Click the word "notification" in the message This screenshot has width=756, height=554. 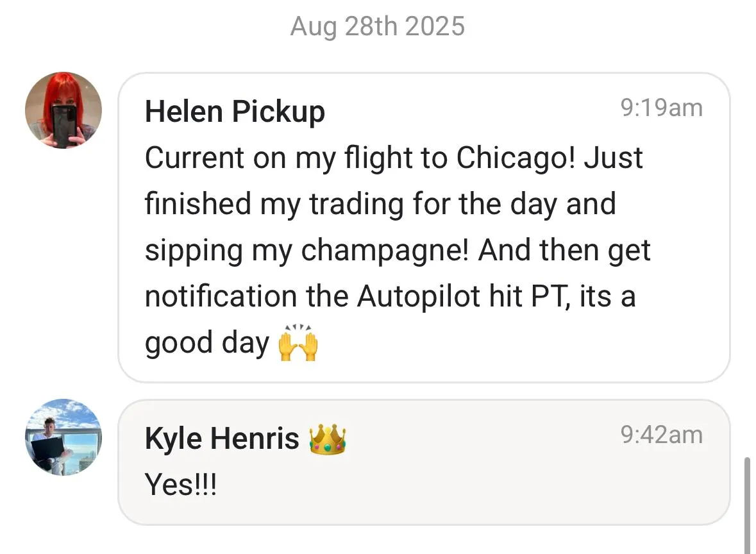coord(219,297)
